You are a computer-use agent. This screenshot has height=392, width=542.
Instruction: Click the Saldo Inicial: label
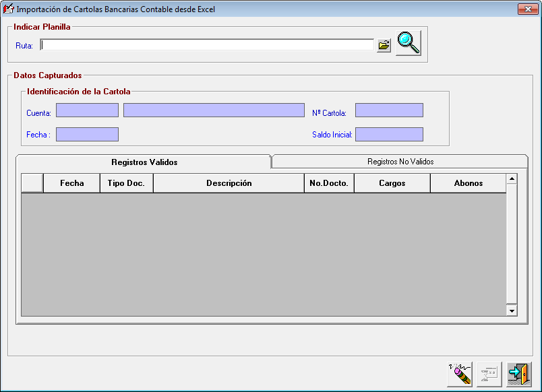click(332, 135)
